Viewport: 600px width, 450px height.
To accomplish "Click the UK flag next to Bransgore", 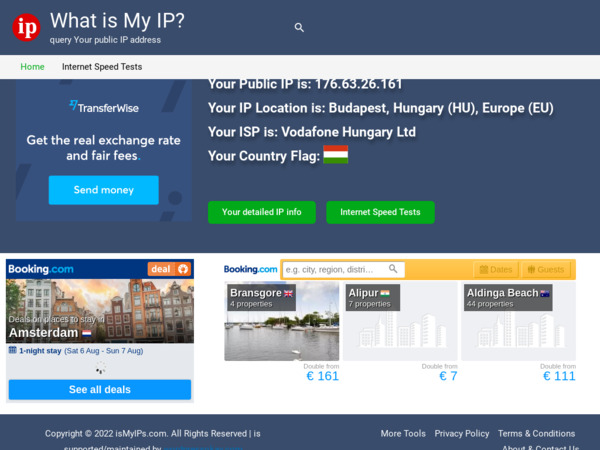I will [288, 293].
